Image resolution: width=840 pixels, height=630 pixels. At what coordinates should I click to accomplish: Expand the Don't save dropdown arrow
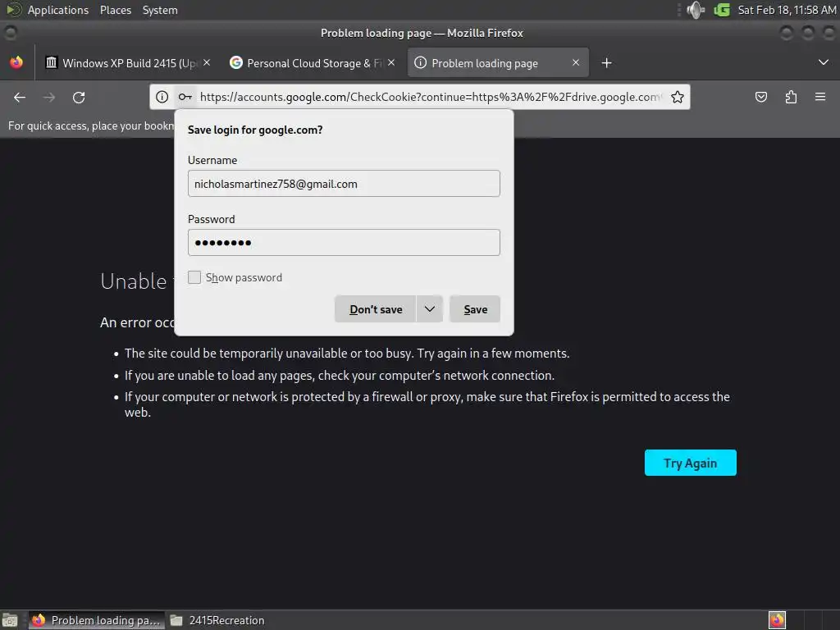[x=430, y=309]
